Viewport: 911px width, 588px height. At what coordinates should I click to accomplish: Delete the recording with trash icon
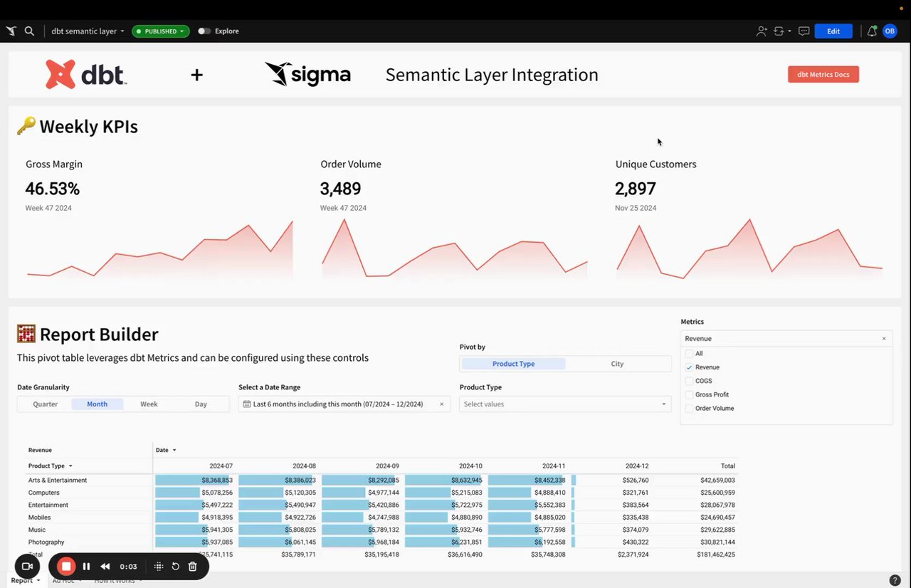193,567
